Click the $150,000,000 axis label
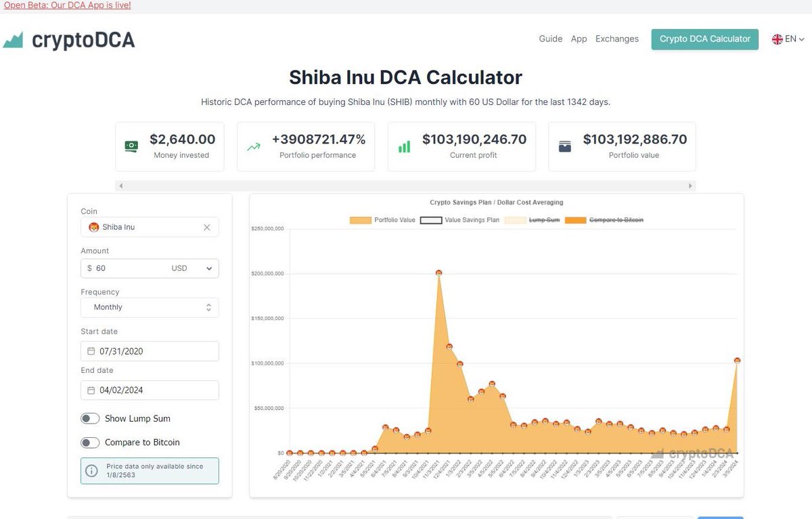This screenshot has width=812, height=519. tap(267, 318)
